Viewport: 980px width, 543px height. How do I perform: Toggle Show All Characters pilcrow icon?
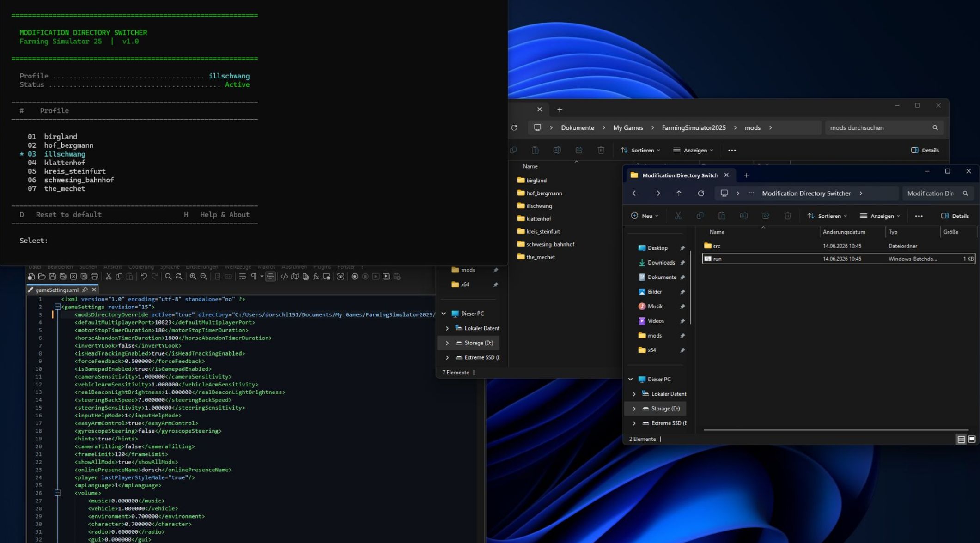coord(253,277)
